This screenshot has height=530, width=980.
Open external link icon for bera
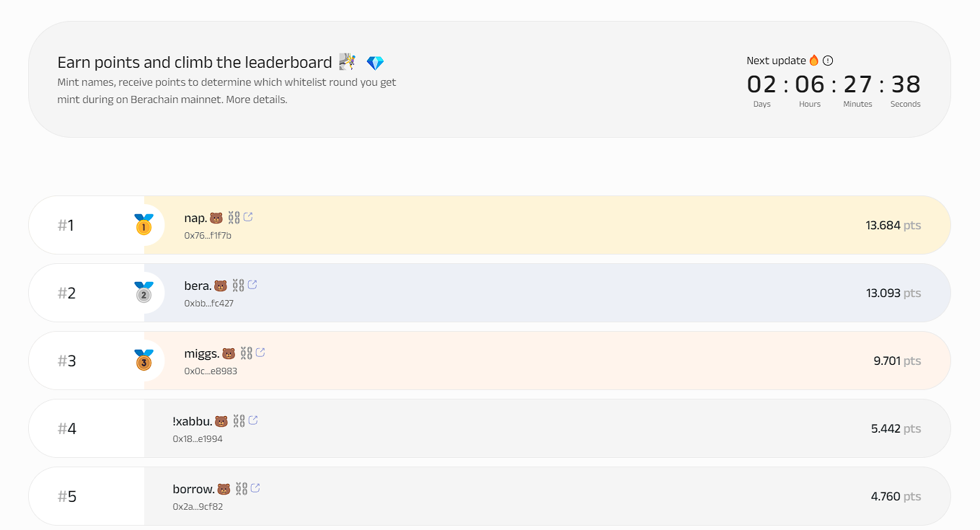point(252,285)
